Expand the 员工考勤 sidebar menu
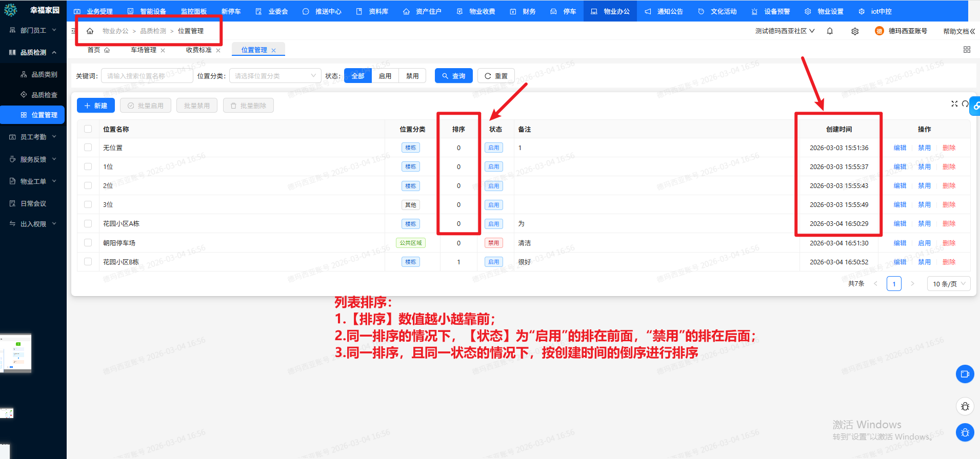 click(x=33, y=137)
